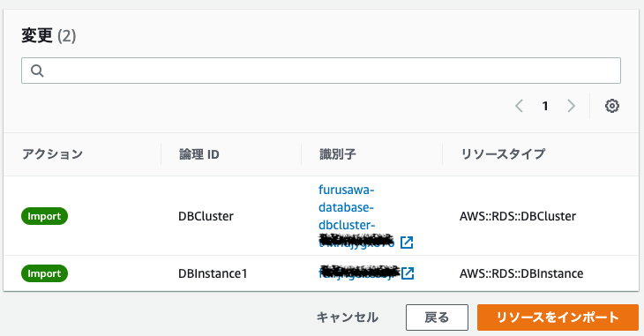This screenshot has width=644, height=336.
Task: Click アクション column header
Action: pyautogui.click(x=53, y=154)
